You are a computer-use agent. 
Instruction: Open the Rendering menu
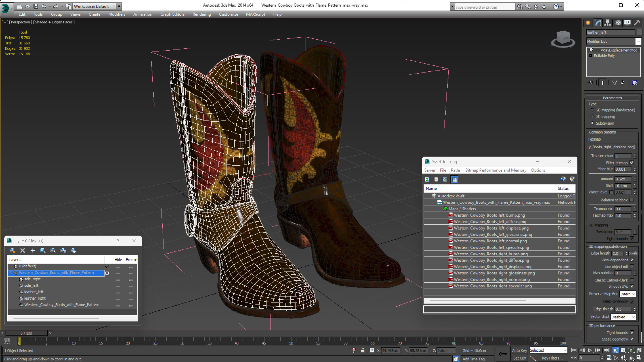202,14
